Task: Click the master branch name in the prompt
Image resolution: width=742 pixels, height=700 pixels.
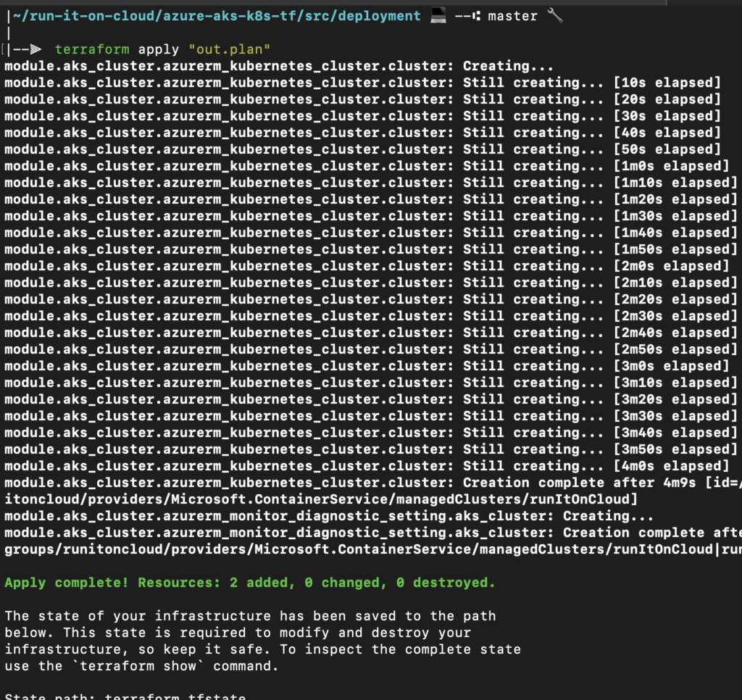Action: [x=513, y=16]
